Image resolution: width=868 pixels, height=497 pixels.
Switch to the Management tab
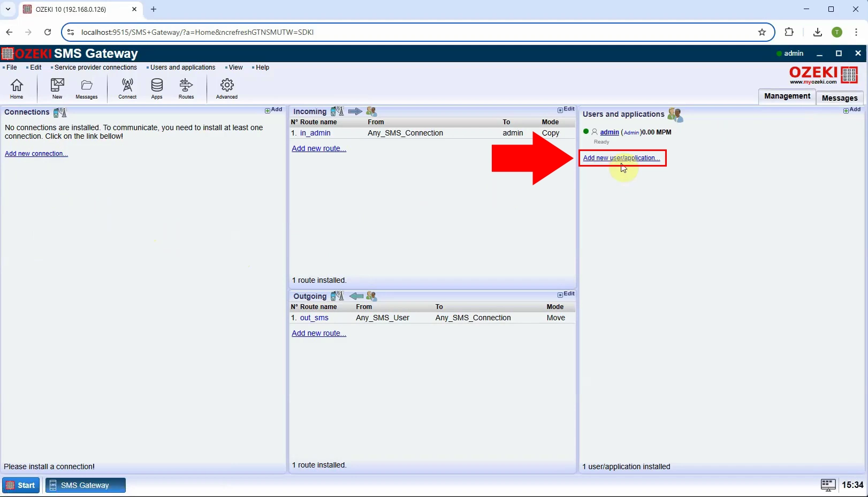click(787, 96)
